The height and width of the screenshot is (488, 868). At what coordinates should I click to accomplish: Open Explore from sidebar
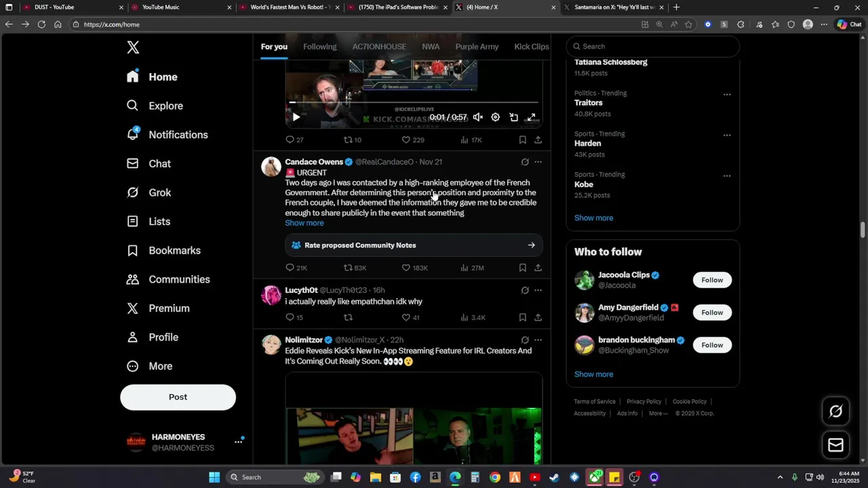(155, 106)
